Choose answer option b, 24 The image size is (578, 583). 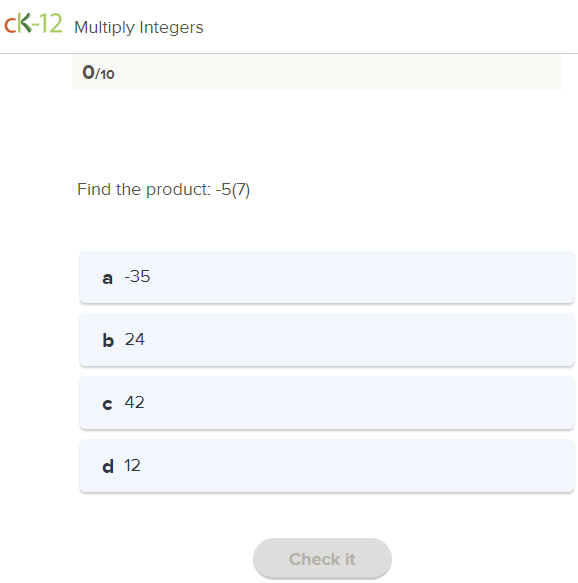point(327,340)
